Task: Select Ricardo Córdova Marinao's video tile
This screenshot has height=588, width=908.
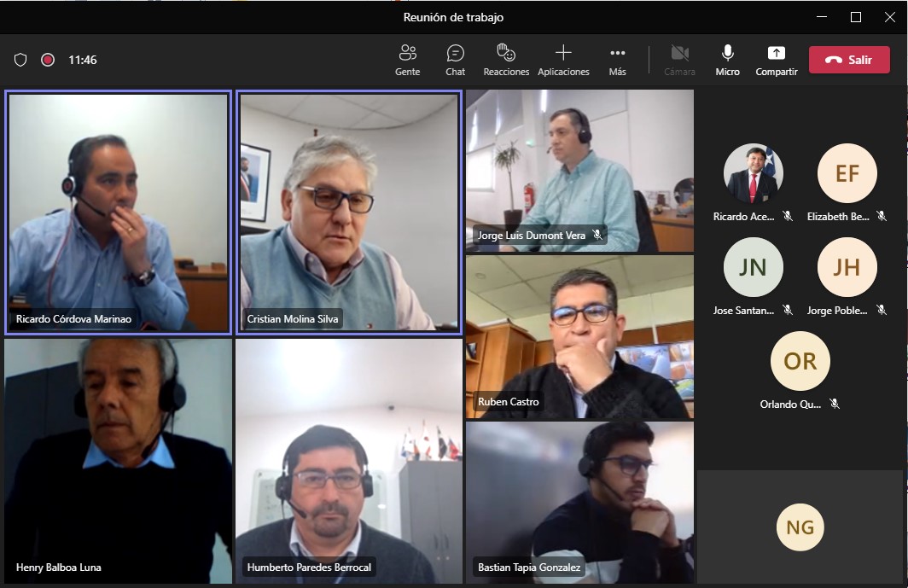Action: [118, 212]
